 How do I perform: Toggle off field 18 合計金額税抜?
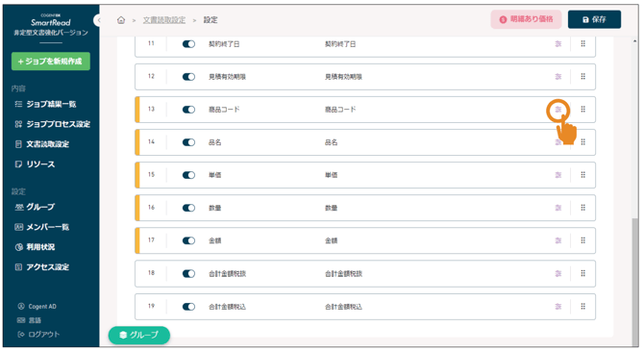pos(188,273)
